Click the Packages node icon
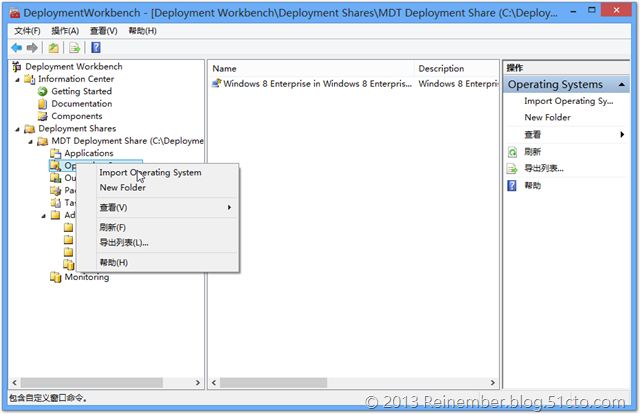The image size is (640, 414). [56, 190]
